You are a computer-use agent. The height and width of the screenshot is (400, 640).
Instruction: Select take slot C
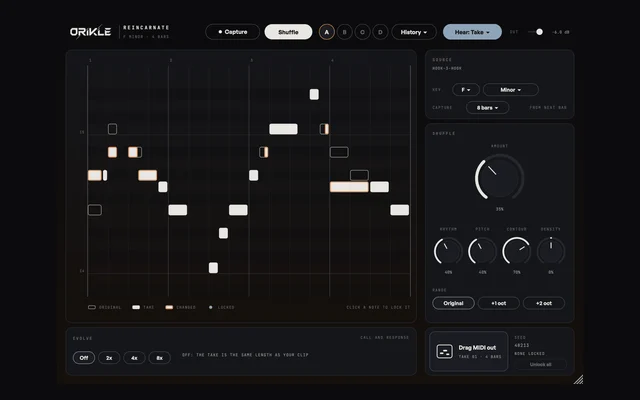coord(362,32)
